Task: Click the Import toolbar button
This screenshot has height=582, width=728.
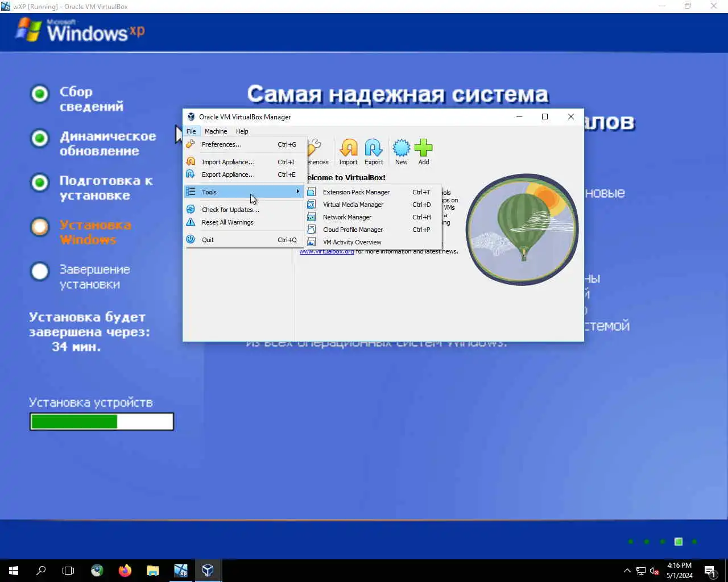Action: pyautogui.click(x=348, y=152)
